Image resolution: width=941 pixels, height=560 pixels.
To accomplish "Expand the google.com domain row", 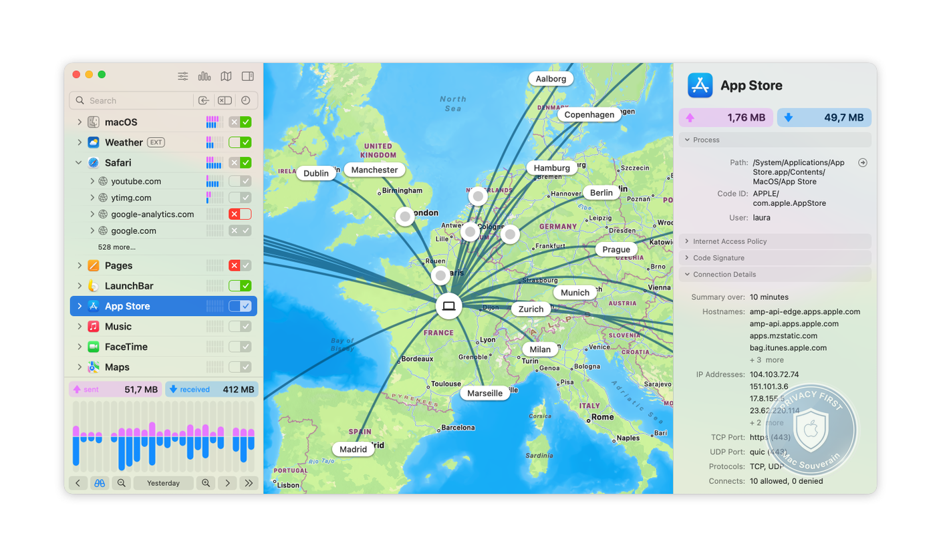I will click(92, 231).
